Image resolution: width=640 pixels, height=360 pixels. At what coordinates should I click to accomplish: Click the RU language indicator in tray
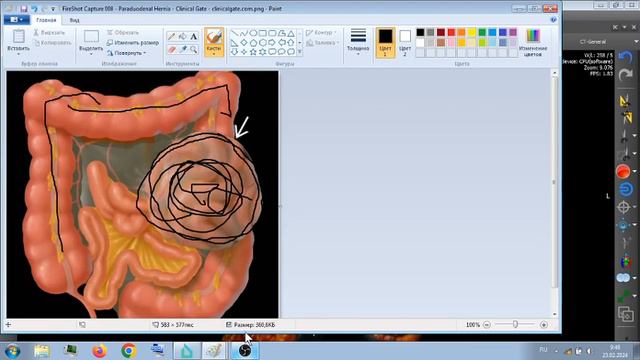(x=543, y=350)
